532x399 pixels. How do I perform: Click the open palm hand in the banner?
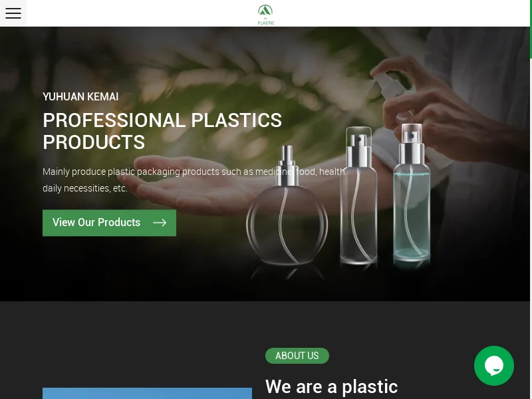(190, 185)
